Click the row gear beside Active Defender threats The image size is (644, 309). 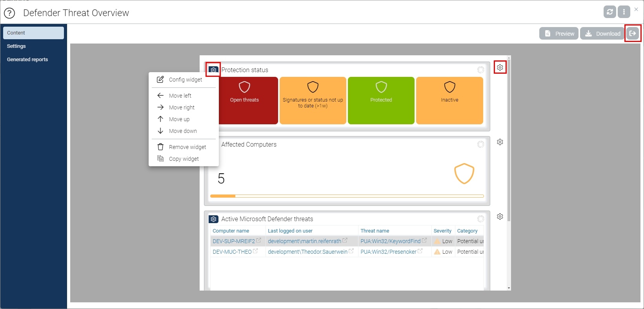click(x=500, y=216)
